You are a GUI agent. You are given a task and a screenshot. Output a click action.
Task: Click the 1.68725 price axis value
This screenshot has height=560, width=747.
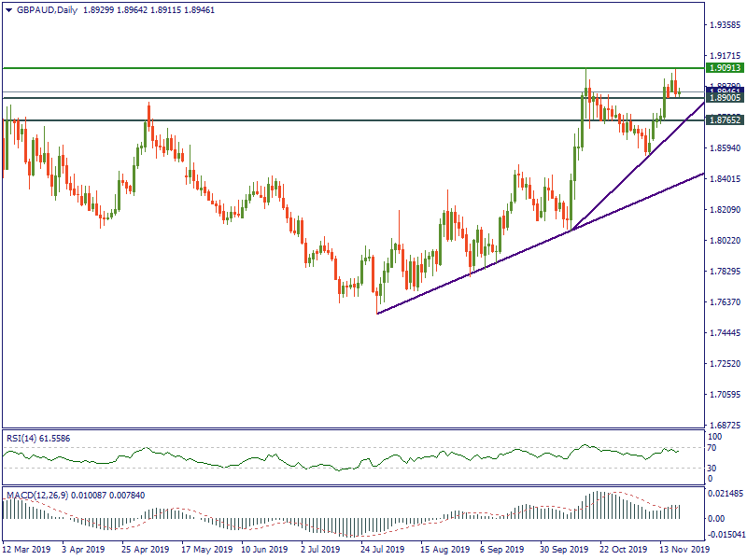[x=725, y=425]
